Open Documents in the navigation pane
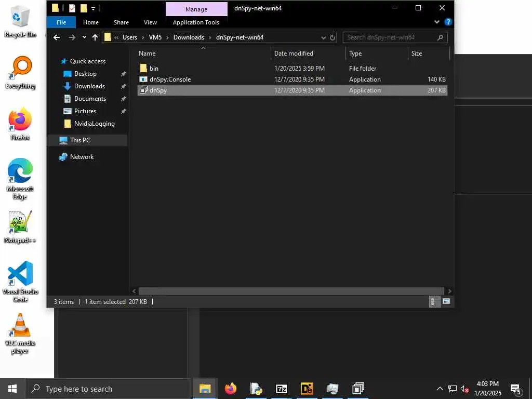The width and height of the screenshot is (532, 399). [90, 99]
